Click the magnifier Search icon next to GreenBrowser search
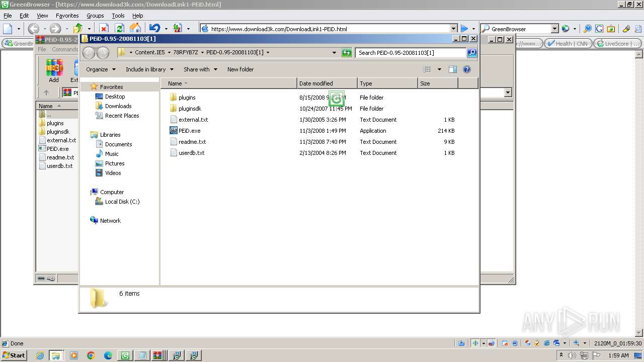 587,29
